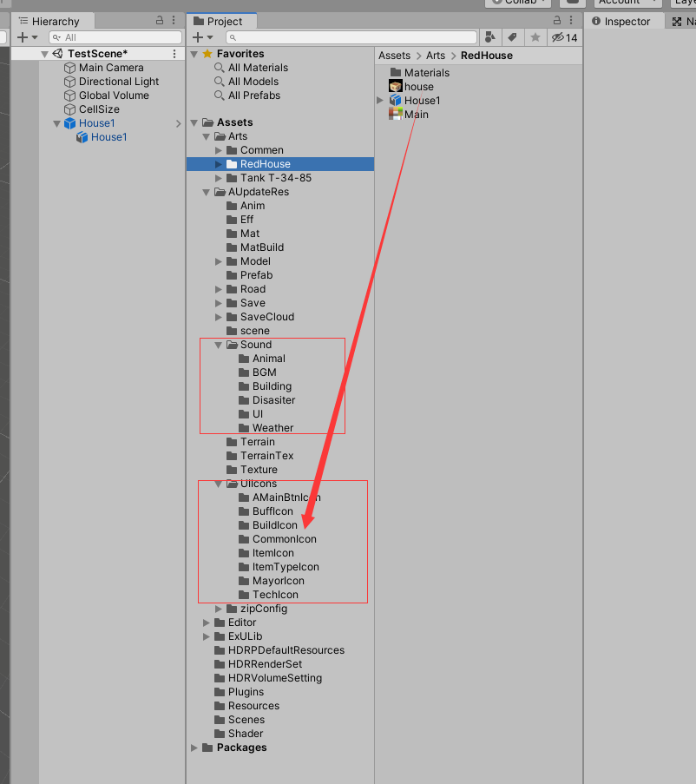Open the TestScene options kebab menu

(x=174, y=54)
